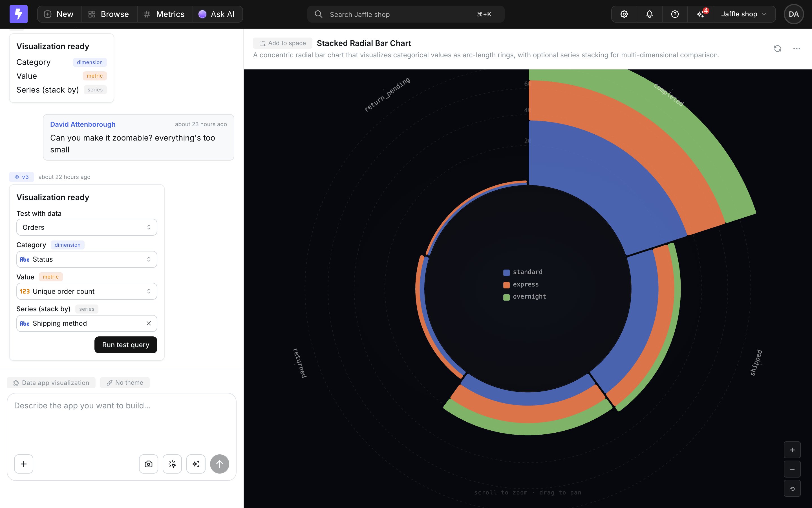Click Add to space
The image size is (812, 508).
[283, 43]
